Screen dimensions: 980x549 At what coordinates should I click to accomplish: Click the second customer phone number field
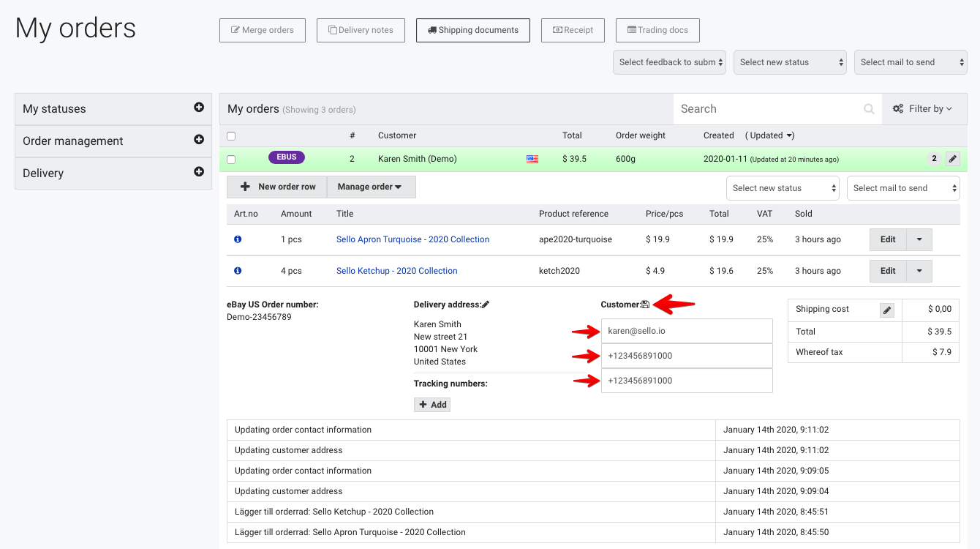(x=687, y=381)
